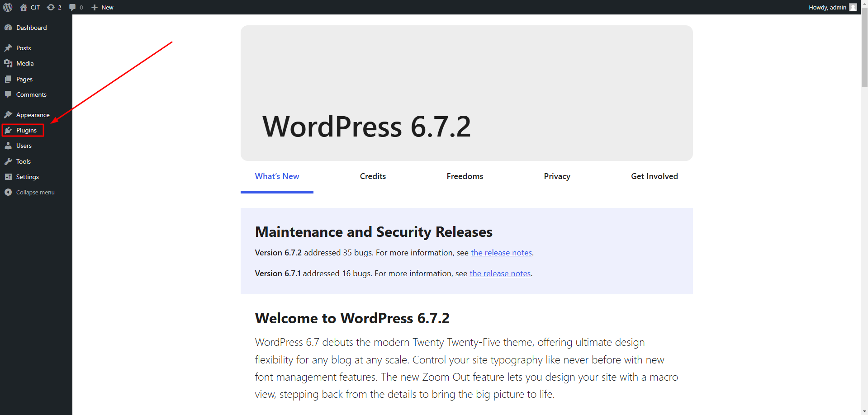The height and width of the screenshot is (415, 868).
Task: Open version 6.7.2 release notes link
Action: coord(501,253)
